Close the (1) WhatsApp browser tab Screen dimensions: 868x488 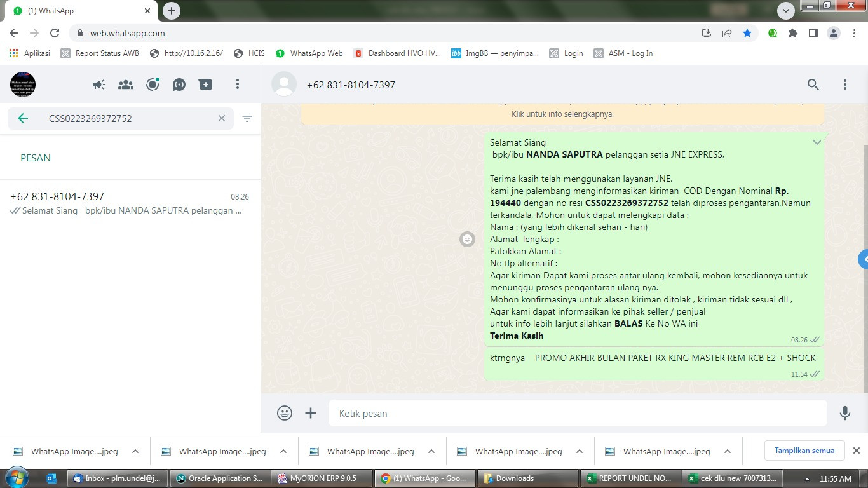point(147,11)
